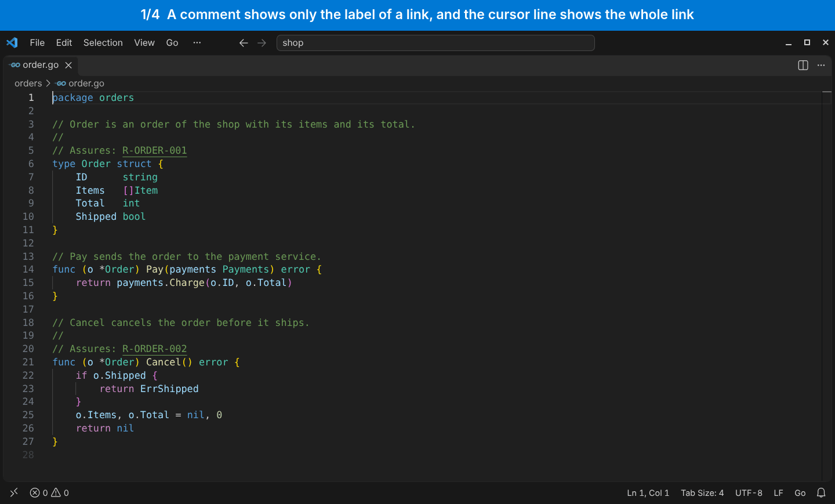Viewport: 835px width, 504px height.
Task: Click the orders breadcrumb folder
Action: click(x=28, y=84)
